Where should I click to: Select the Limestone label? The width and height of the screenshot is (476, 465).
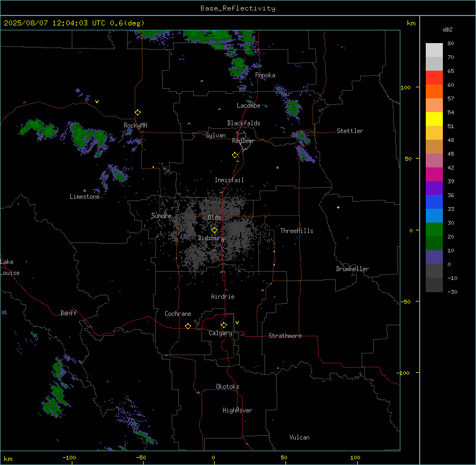click(84, 197)
